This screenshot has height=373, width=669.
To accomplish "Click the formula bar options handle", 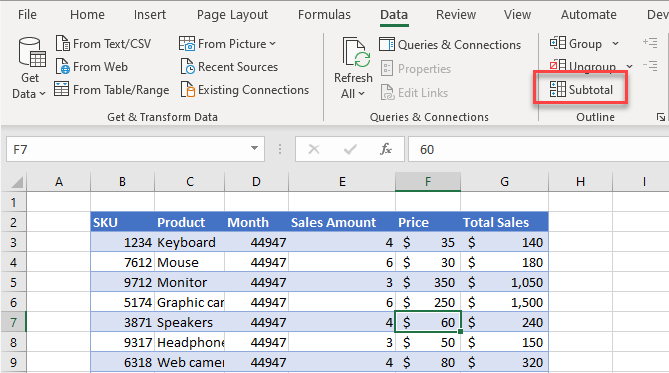I will pyautogui.click(x=280, y=149).
